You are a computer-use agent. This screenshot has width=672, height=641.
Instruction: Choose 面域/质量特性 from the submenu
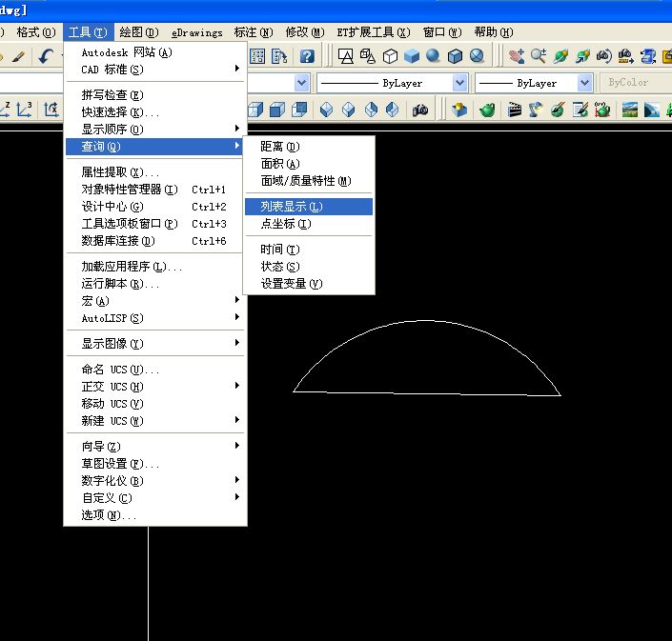pos(309,181)
